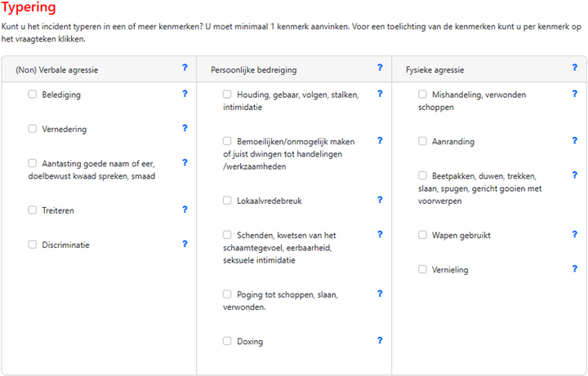
Task: Open help for Wapen gebruikt
Action: [575, 235]
